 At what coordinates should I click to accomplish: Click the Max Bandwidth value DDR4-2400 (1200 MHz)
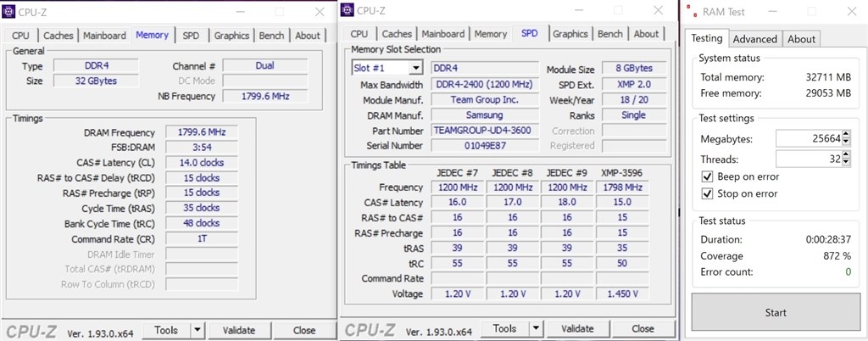point(484,85)
